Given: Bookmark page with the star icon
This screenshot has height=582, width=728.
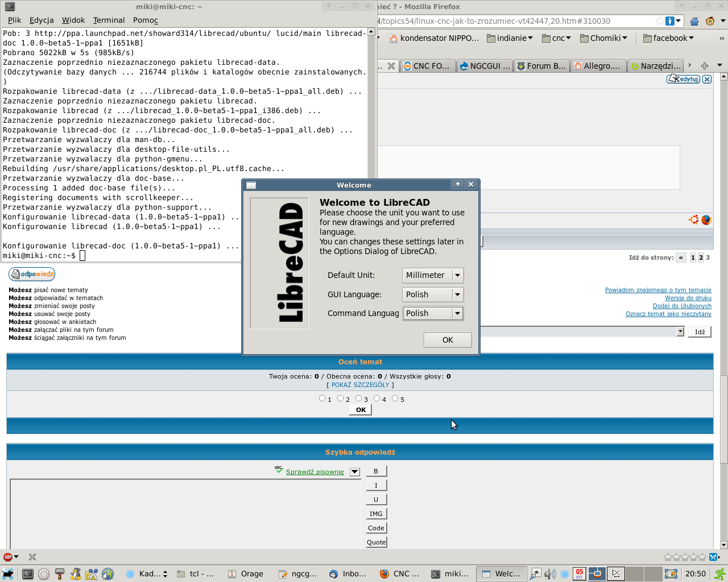Looking at the screenshot, I should (x=660, y=21).
